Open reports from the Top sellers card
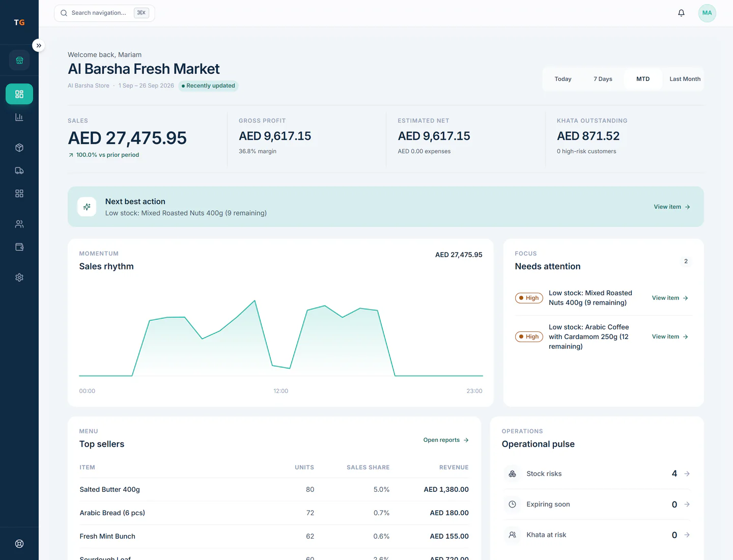 pos(446,440)
